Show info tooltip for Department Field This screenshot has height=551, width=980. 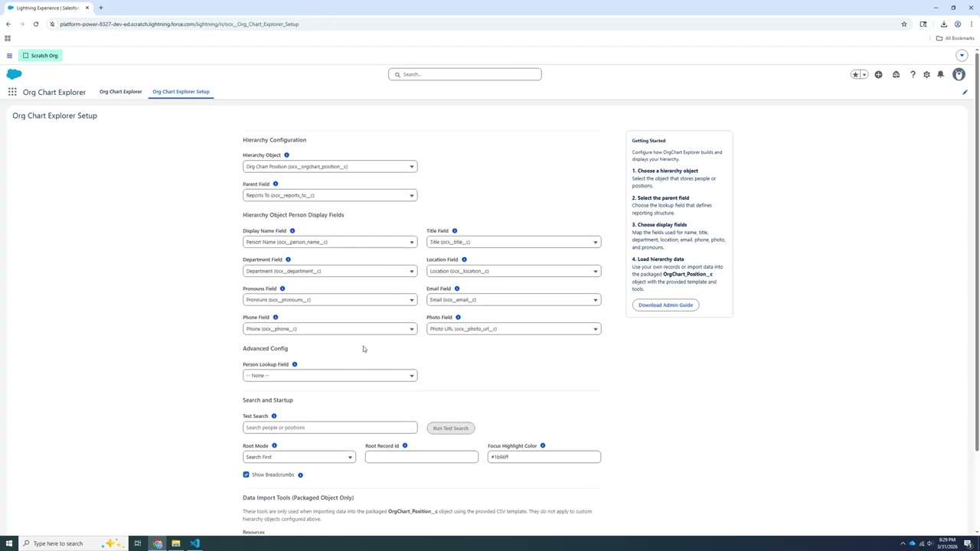(x=288, y=259)
